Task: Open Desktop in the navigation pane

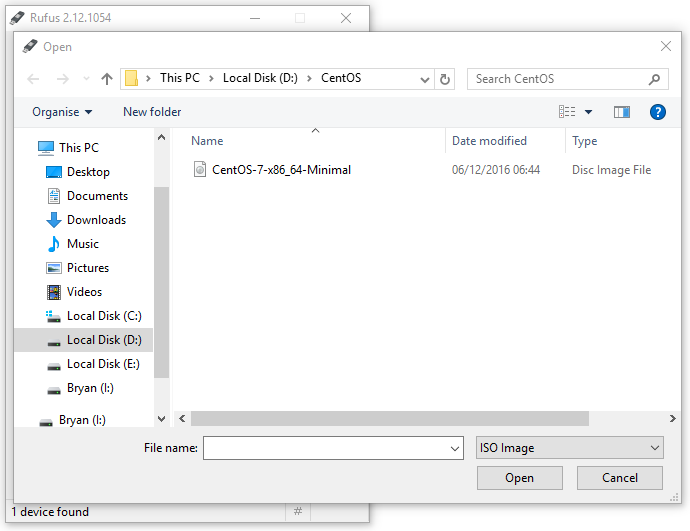Action: tap(88, 172)
